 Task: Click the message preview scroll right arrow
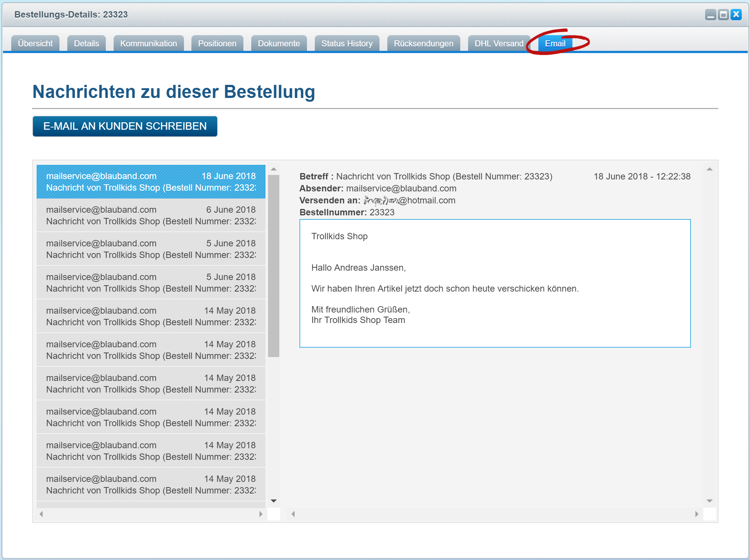[697, 514]
